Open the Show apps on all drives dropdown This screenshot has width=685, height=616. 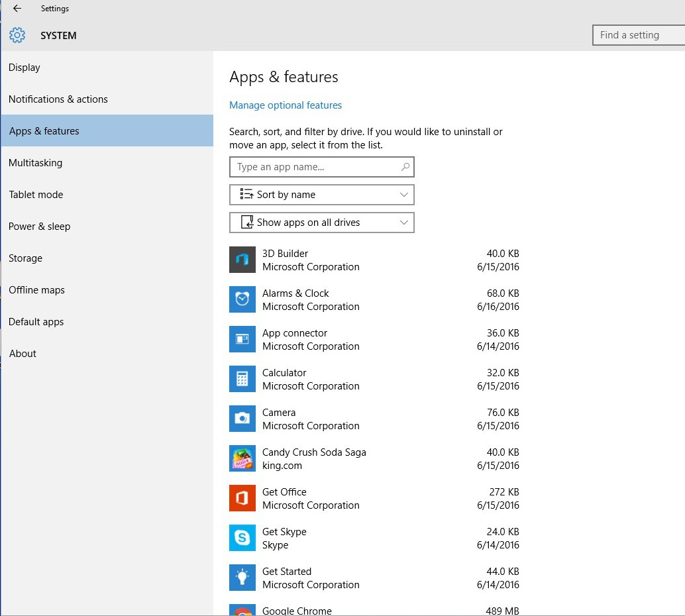tap(322, 223)
